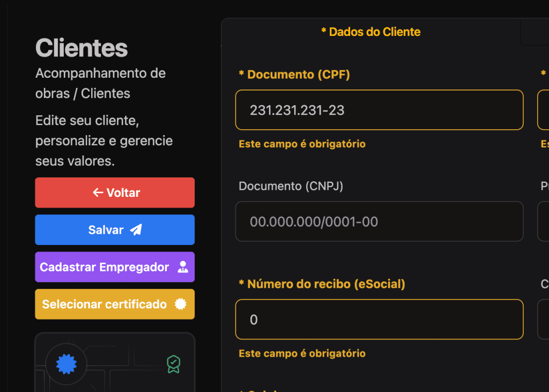Focus the Documento (CPF) input field
This screenshot has width=549, height=392.
coord(379,110)
